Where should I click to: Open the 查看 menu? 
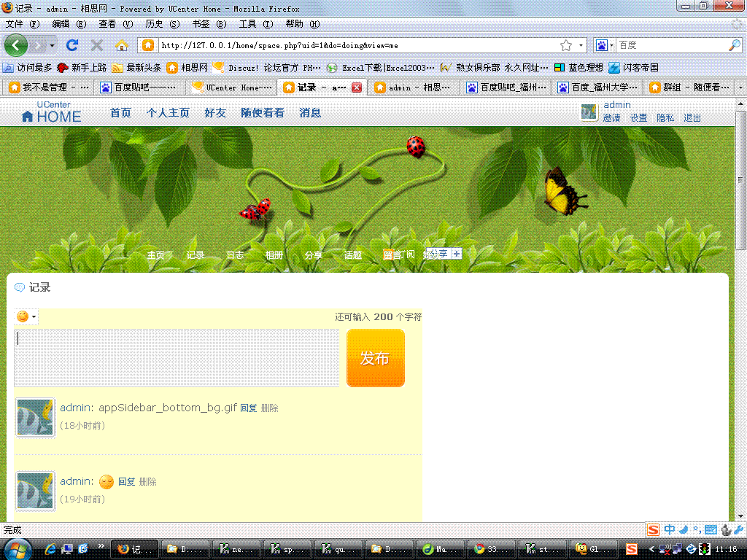tap(115, 24)
